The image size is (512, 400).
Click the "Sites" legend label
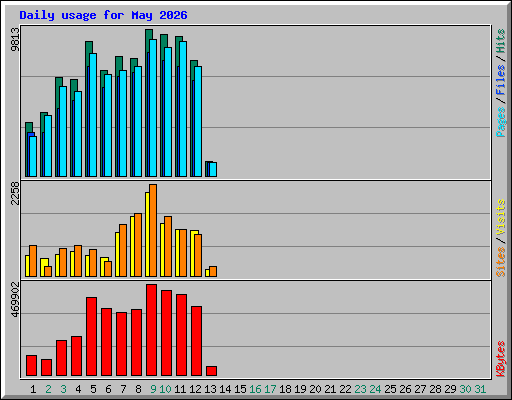coord(500,262)
